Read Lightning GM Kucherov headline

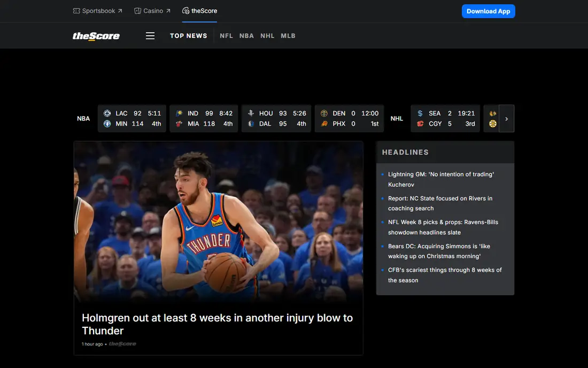tap(441, 179)
